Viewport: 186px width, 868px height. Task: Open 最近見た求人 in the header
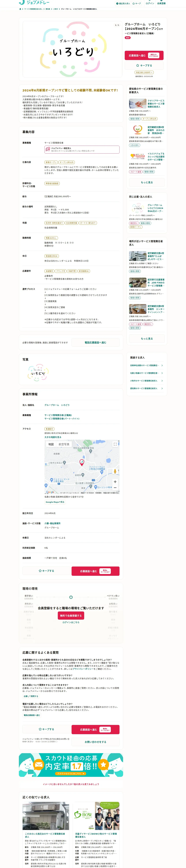coord(123,3)
